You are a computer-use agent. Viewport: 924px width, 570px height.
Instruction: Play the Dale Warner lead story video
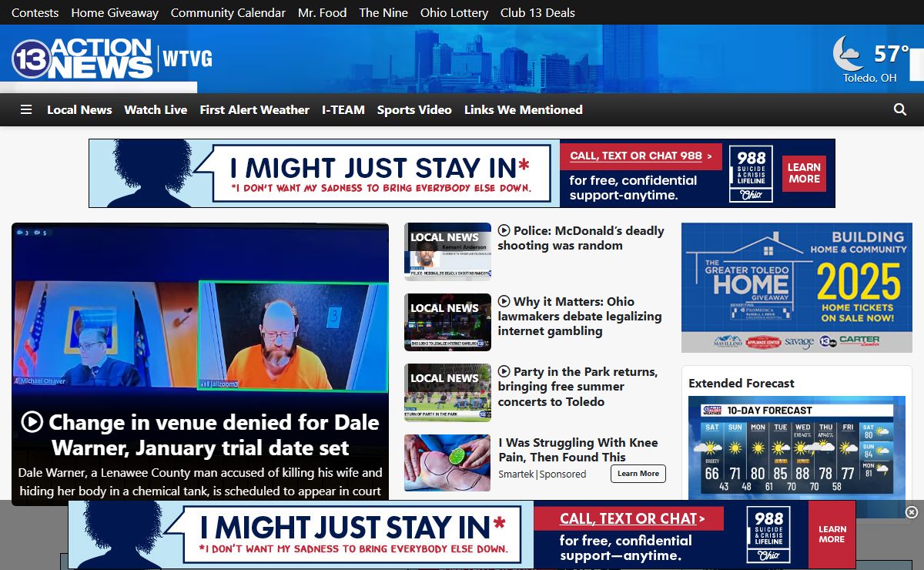point(32,422)
